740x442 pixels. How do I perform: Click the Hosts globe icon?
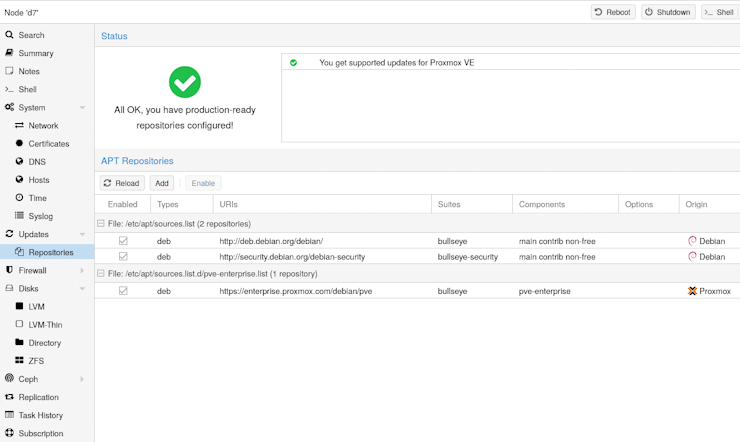pyautogui.click(x=19, y=179)
